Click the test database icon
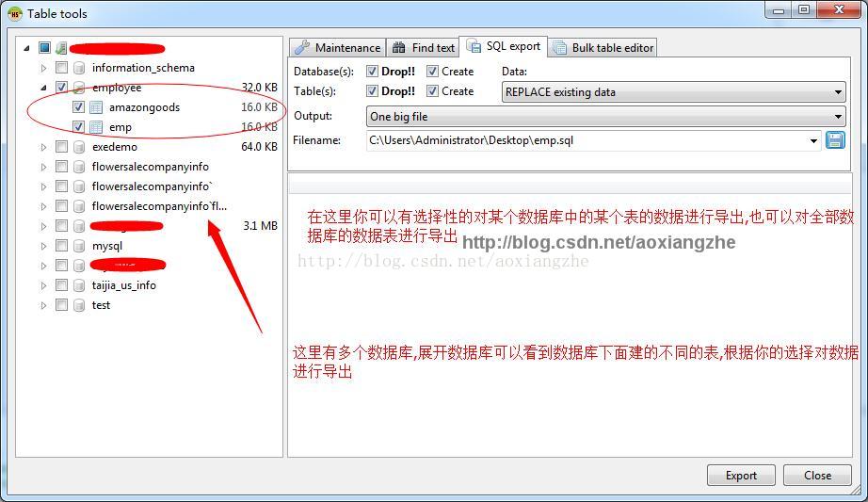The image size is (868, 502). pos(79,305)
